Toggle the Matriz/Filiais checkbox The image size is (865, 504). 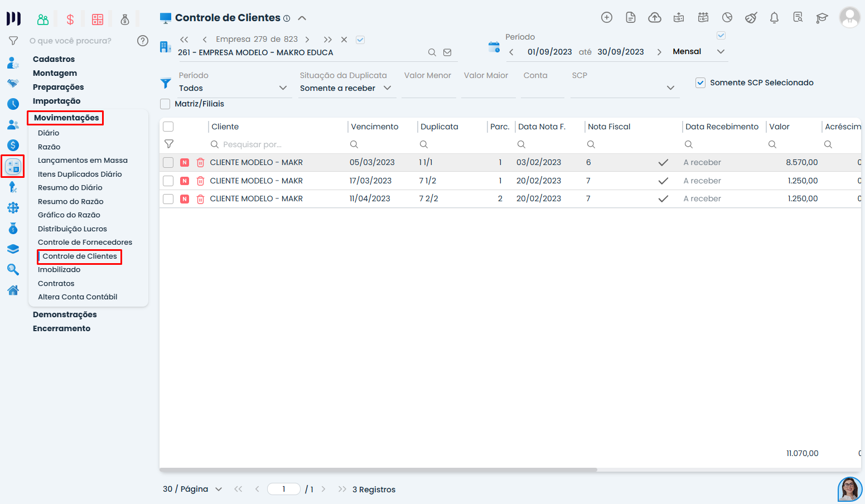point(166,104)
